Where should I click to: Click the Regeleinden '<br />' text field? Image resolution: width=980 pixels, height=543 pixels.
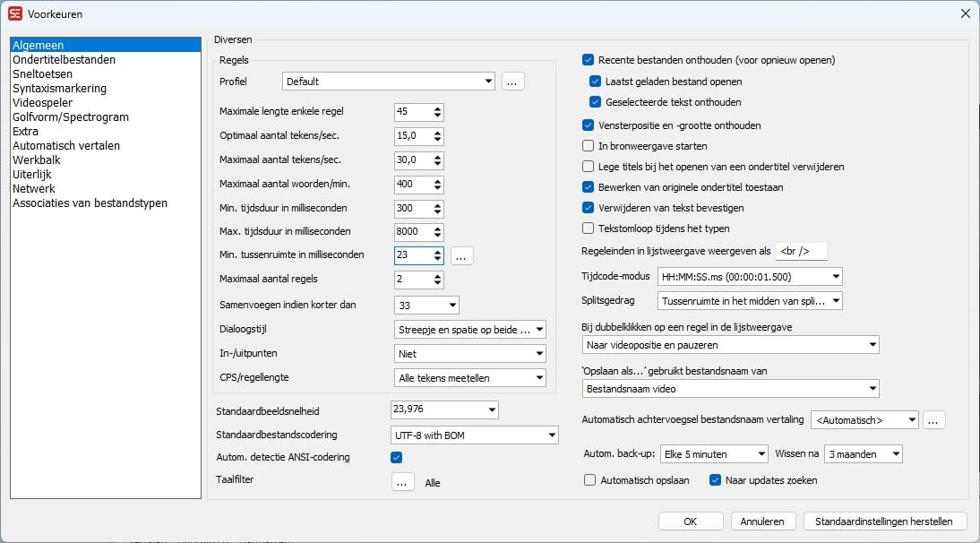click(x=799, y=252)
